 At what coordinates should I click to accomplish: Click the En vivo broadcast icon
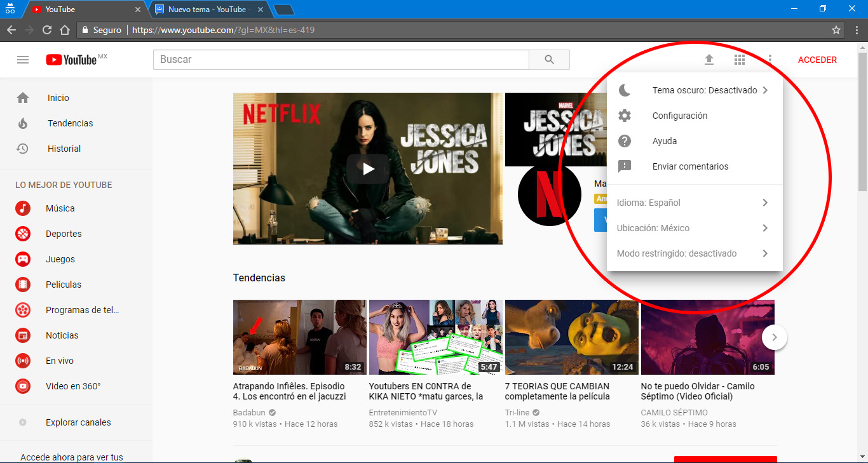click(x=23, y=361)
